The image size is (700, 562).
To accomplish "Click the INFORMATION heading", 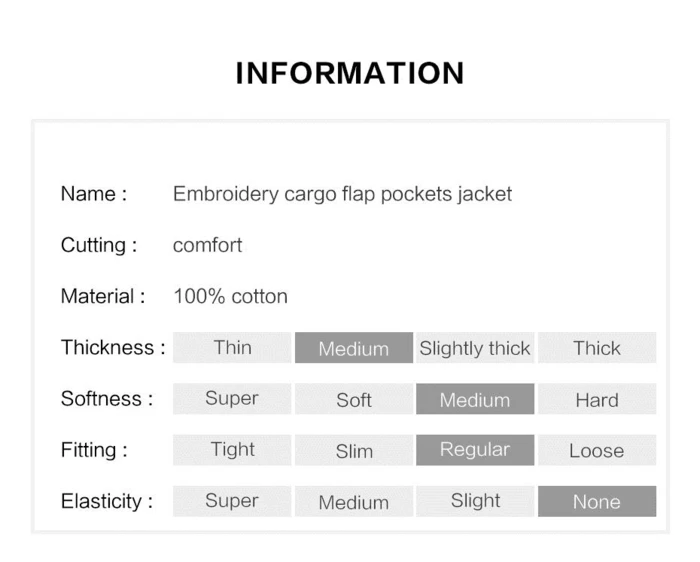I will tap(350, 73).
